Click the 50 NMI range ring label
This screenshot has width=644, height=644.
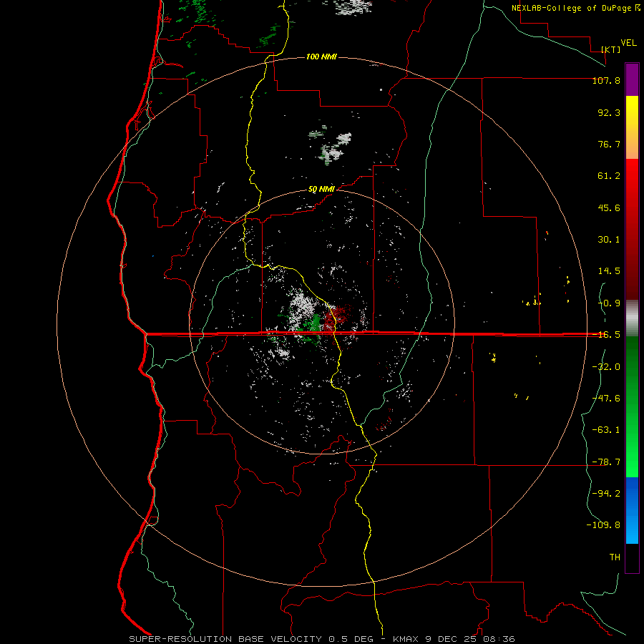pos(321,190)
